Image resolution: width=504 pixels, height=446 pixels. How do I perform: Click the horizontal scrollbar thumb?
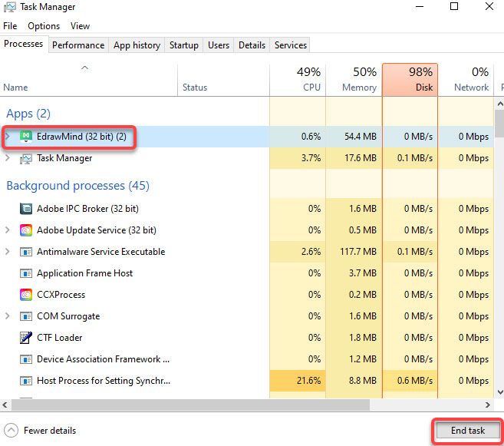coord(190,405)
